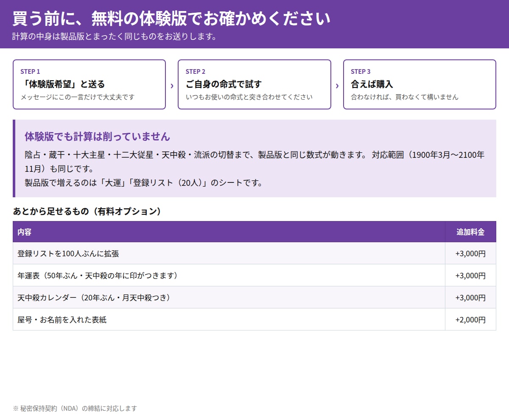Viewport: 509px width, 420px height.
Task: Click the +2,000円 price for 表紙
Action: 470,320
